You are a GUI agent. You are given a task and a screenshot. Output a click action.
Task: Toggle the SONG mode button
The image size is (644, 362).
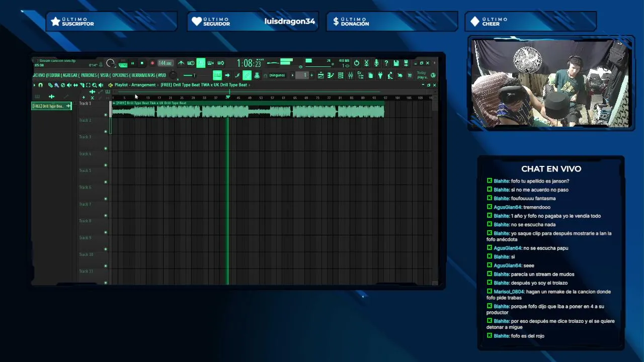click(x=123, y=65)
